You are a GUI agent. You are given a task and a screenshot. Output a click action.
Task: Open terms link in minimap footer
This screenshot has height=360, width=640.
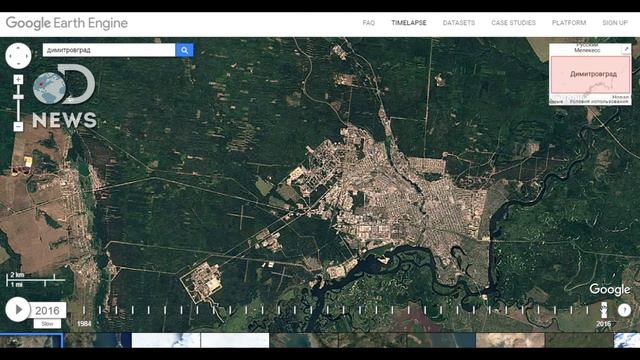(599, 101)
